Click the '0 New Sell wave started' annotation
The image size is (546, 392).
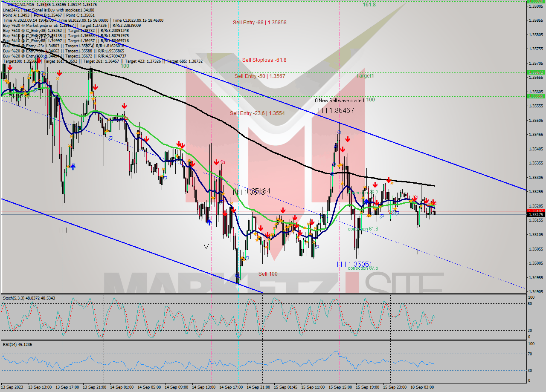(x=340, y=101)
